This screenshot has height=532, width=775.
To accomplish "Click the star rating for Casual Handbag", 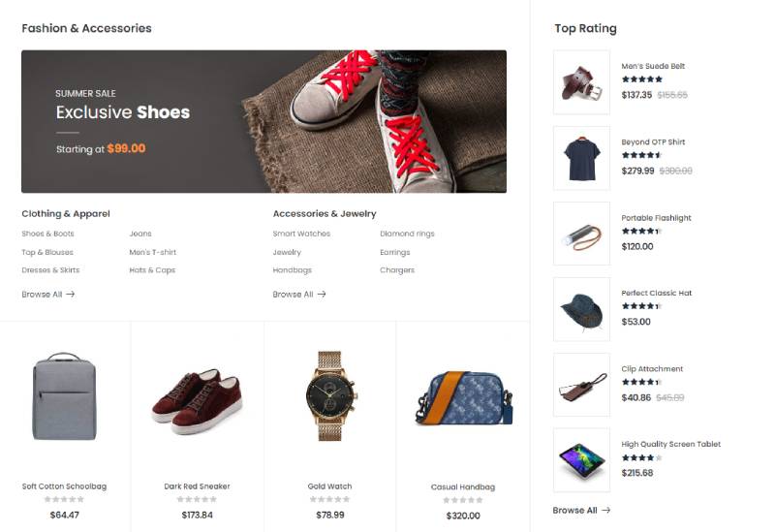I will click(463, 500).
